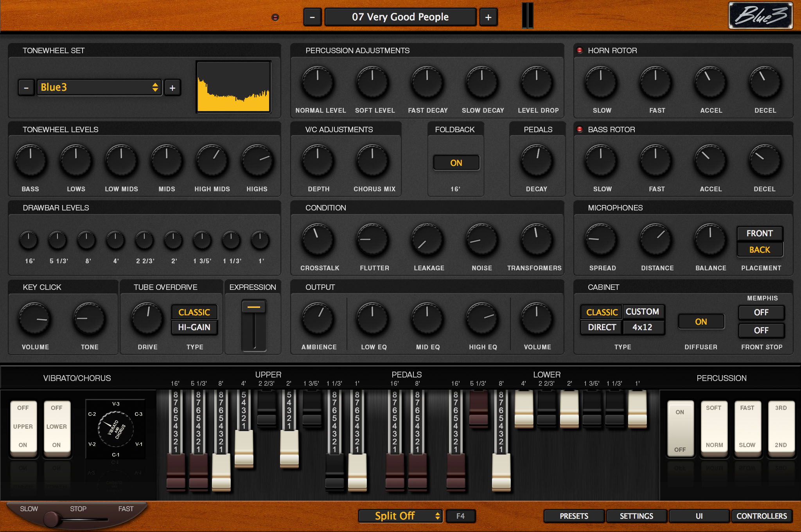Click next tonewheel set plus button

click(172, 88)
